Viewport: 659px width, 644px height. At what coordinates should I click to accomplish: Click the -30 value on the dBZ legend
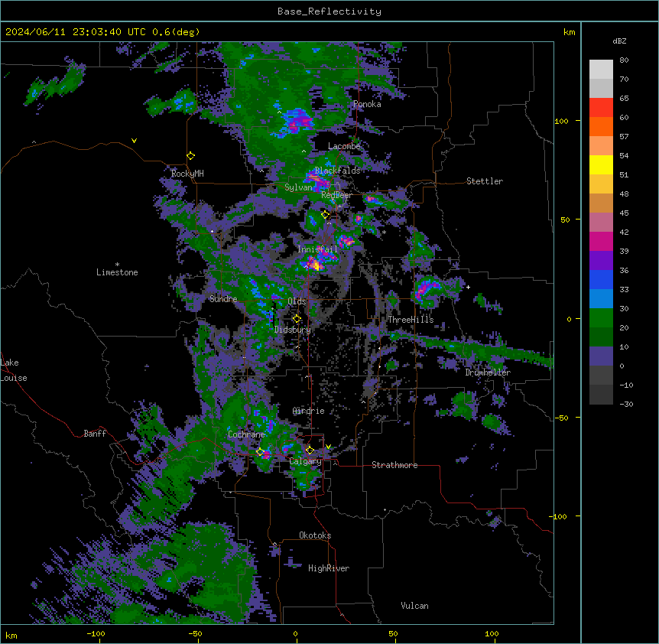[x=626, y=405]
